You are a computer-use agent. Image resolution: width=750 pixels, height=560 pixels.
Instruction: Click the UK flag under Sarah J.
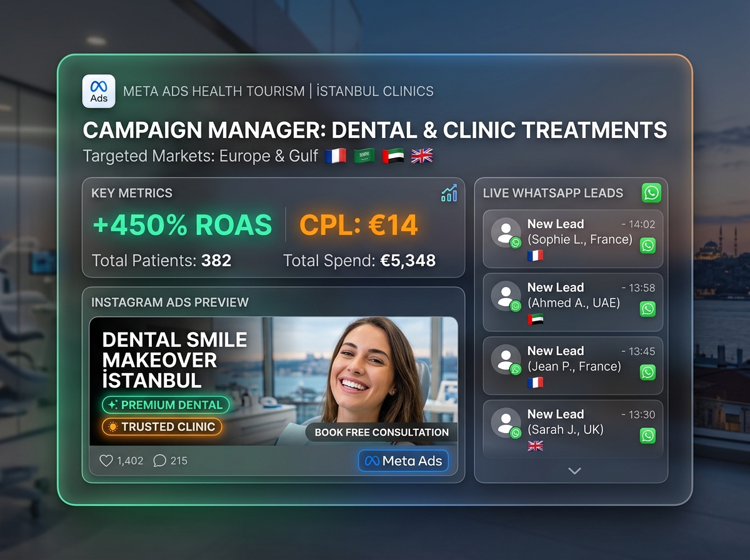536,446
